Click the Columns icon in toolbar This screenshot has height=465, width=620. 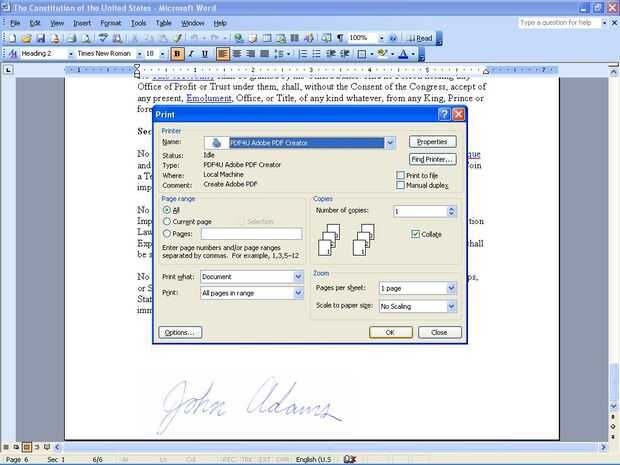[295, 38]
